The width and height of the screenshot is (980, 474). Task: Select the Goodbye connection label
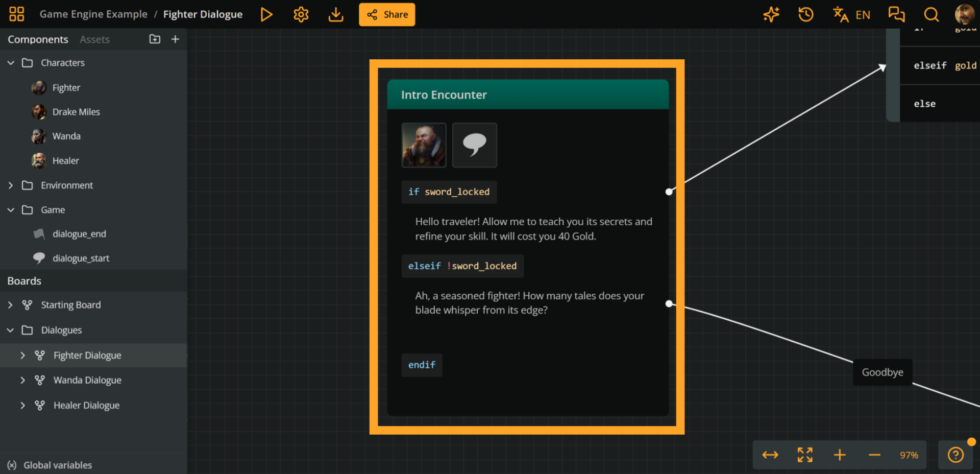pyautogui.click(x=883, y=372)
